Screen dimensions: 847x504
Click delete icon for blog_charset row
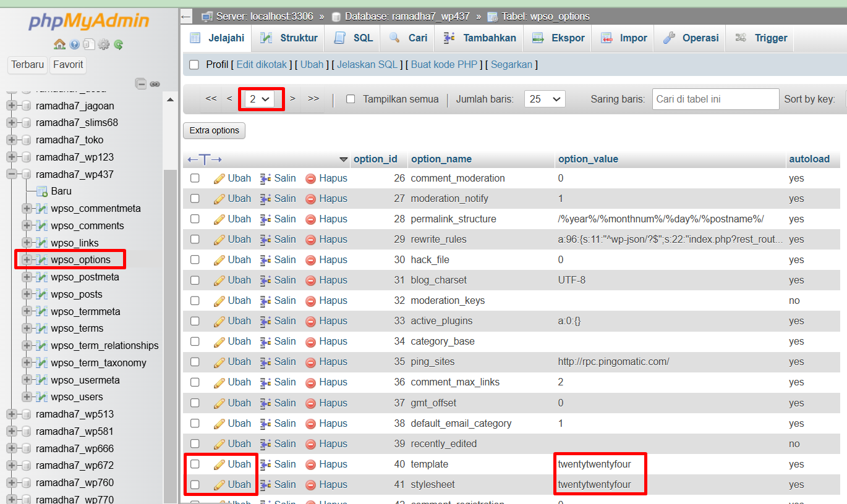pyautogui.click(x=310, y=280)
